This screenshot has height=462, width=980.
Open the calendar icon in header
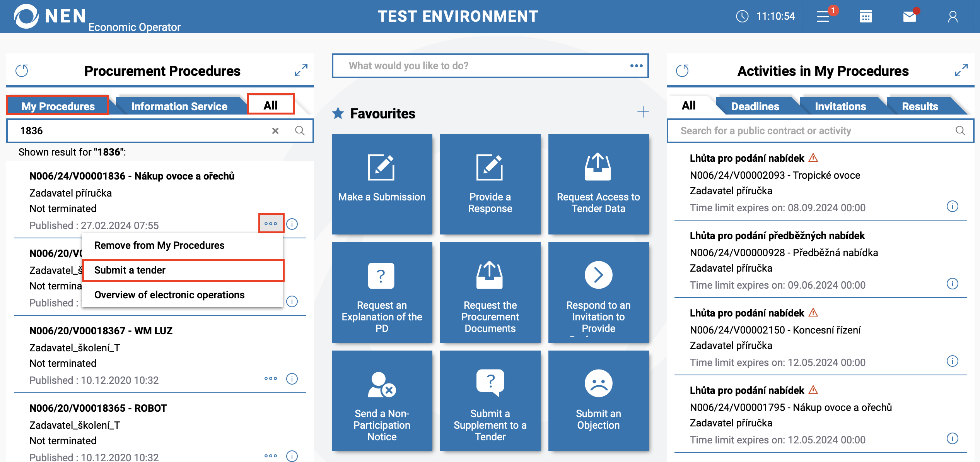click(x=866, y=17)
